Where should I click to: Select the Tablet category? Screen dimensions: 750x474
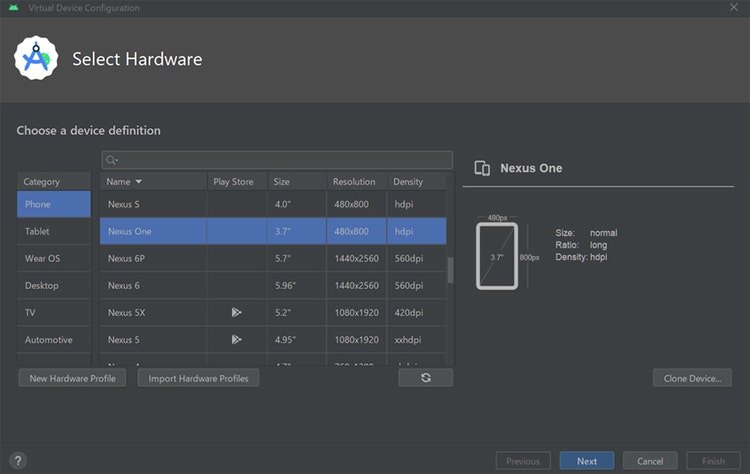pos(54,231)
